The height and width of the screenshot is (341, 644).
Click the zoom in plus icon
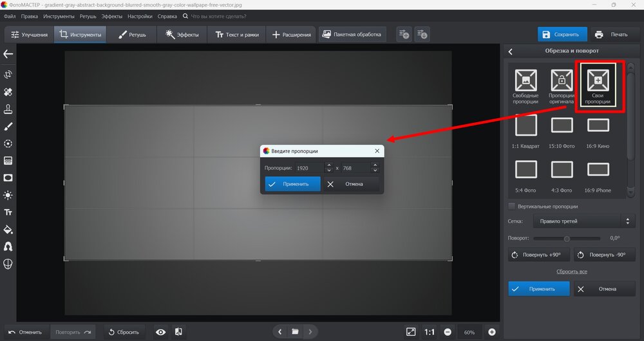click(x=492, y=332)
